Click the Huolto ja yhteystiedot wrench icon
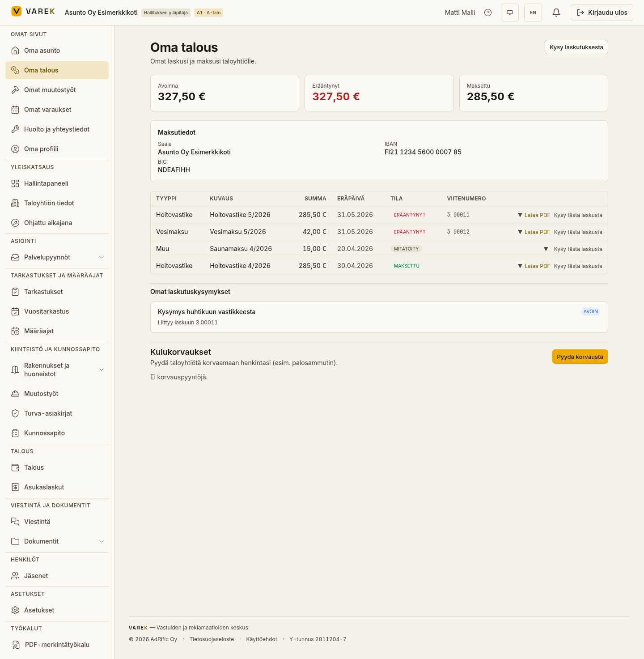644x659 pixels. [x=15, y=129]
